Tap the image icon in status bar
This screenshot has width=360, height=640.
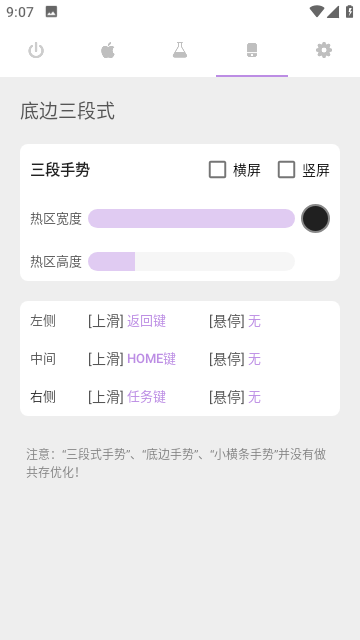pyautogui.click(x=51, y=12)
